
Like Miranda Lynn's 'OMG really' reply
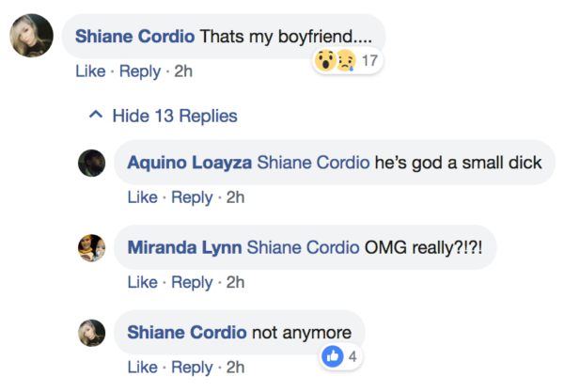pos(142,282)
